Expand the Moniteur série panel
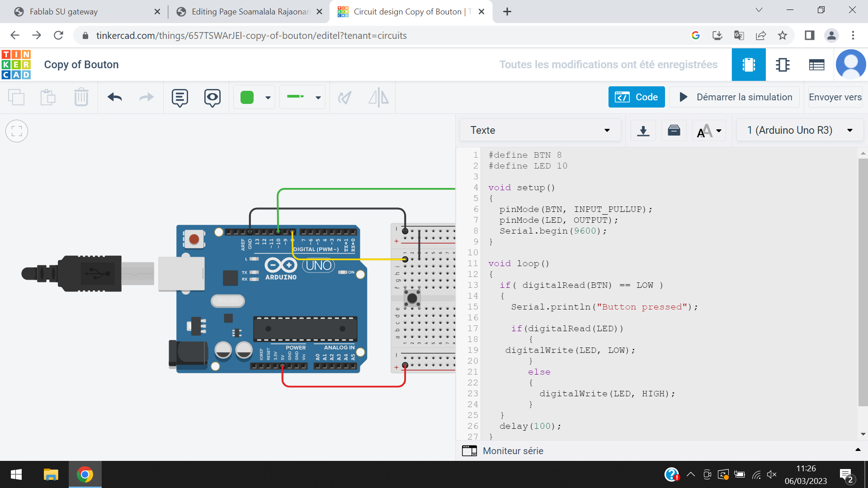Image resolution: width=868 pixels, height=488 pixels. click(x=858, y=450)
